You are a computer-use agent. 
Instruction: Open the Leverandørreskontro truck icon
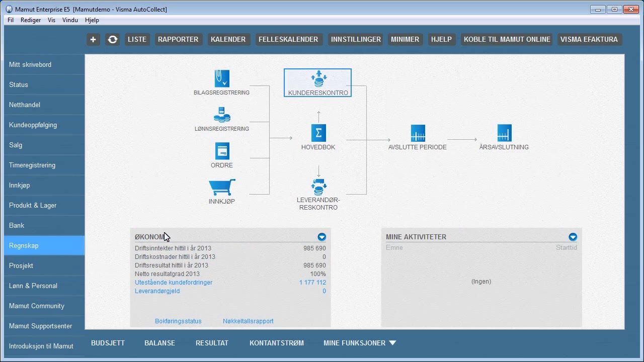(318, 187)
